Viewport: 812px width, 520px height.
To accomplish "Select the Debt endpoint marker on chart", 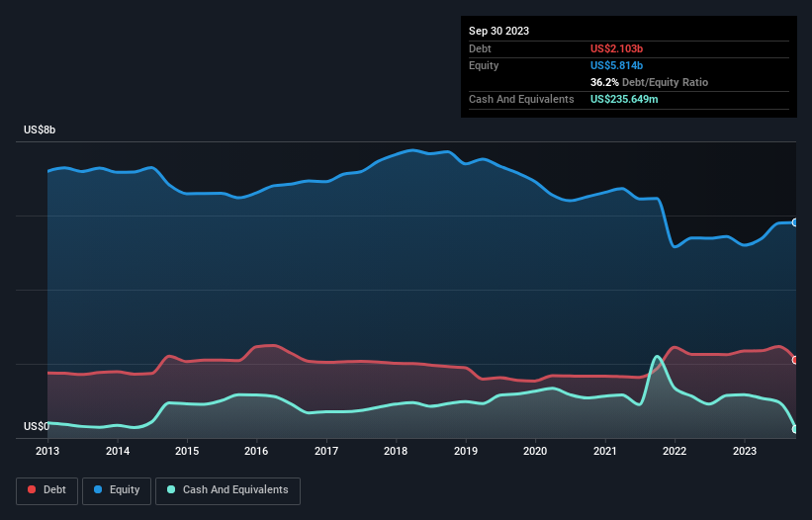I will point(795,360).
